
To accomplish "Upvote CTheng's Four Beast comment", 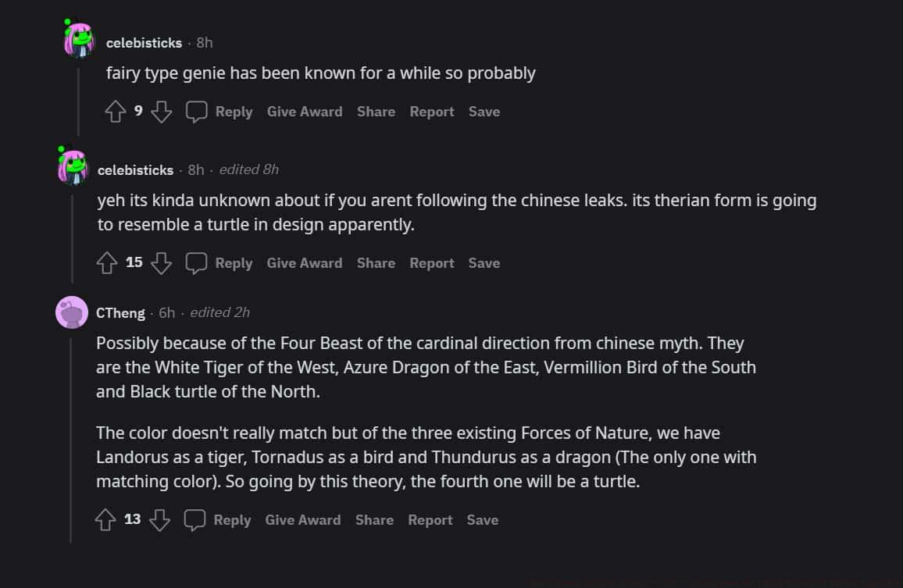I will click(x=105, y=520).
